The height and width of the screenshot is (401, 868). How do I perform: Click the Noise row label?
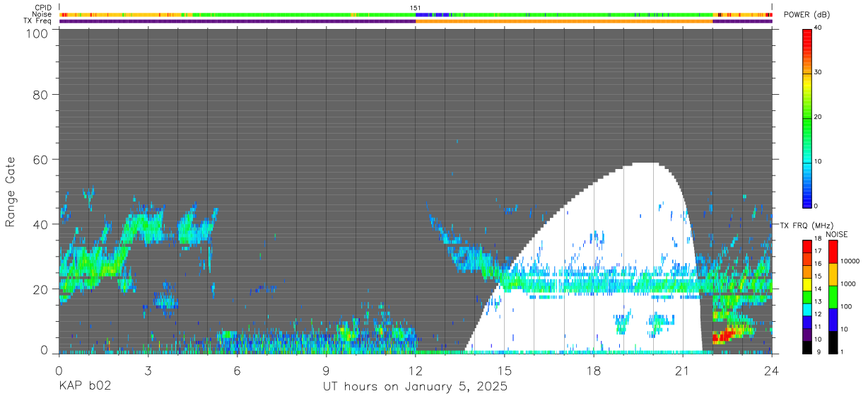42,14
